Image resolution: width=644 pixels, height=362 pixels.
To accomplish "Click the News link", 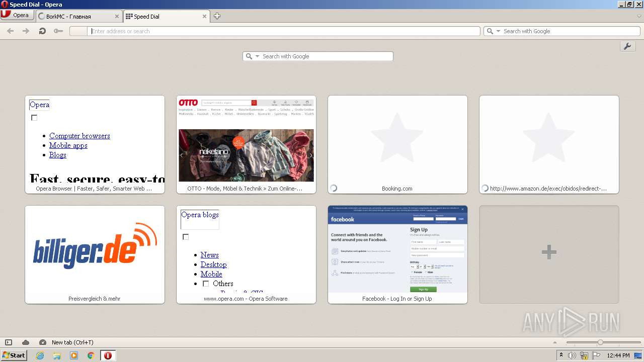I will coord(209,255).
